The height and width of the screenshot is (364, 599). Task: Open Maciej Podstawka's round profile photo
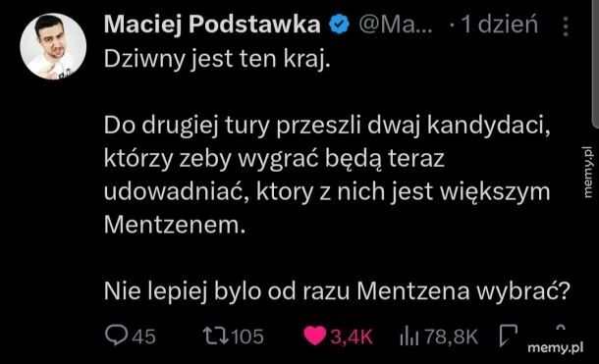(53, 46)
